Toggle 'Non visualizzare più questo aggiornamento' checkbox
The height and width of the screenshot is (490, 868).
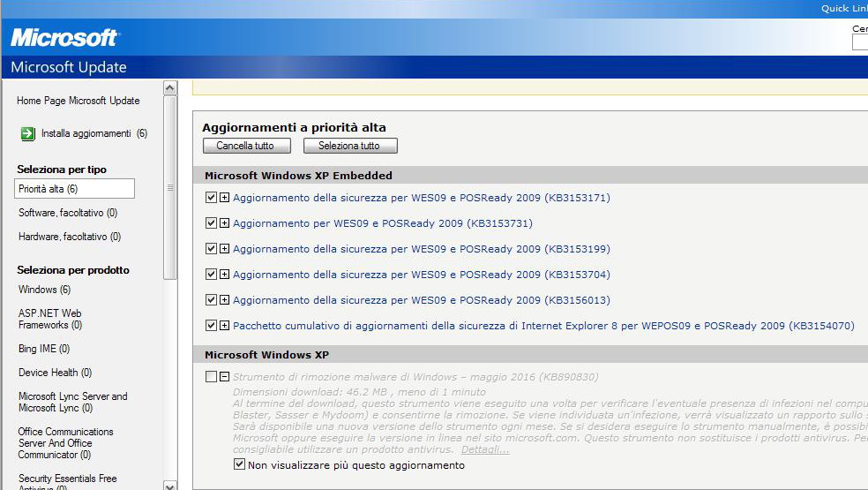pyautogui.click(x=239, y=464)
